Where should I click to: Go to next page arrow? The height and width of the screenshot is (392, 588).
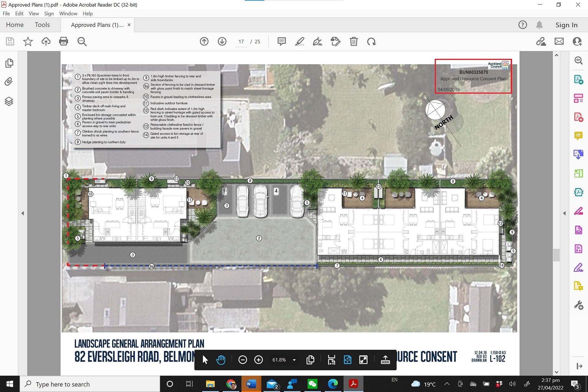click(222, 41)
